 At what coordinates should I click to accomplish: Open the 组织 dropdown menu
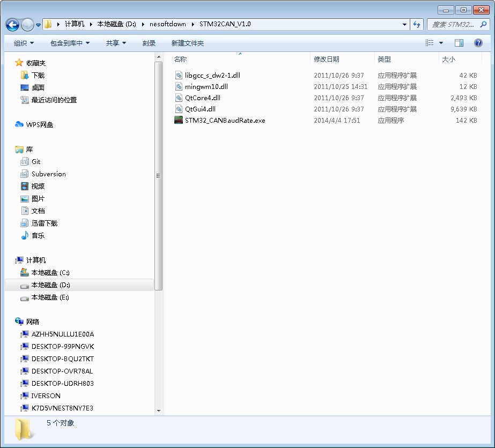(x=23, y=43)
